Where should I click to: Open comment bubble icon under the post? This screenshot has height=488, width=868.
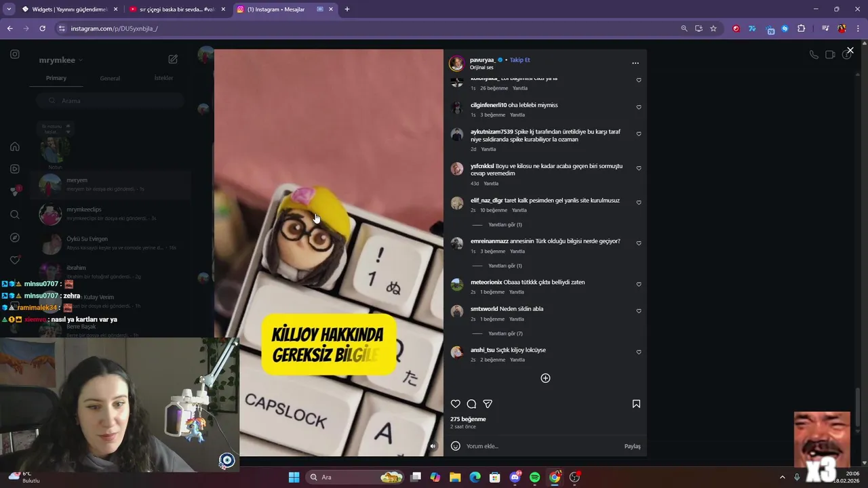(471, 404)
